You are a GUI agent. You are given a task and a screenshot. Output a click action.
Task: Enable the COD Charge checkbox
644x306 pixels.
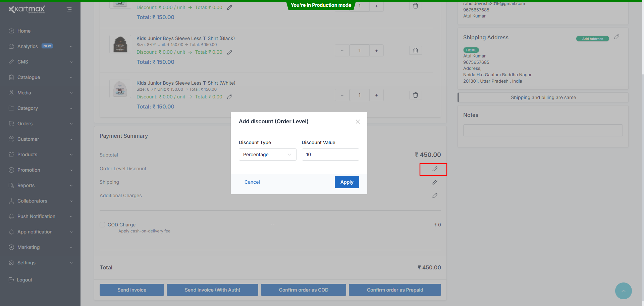tap(103, 225)
